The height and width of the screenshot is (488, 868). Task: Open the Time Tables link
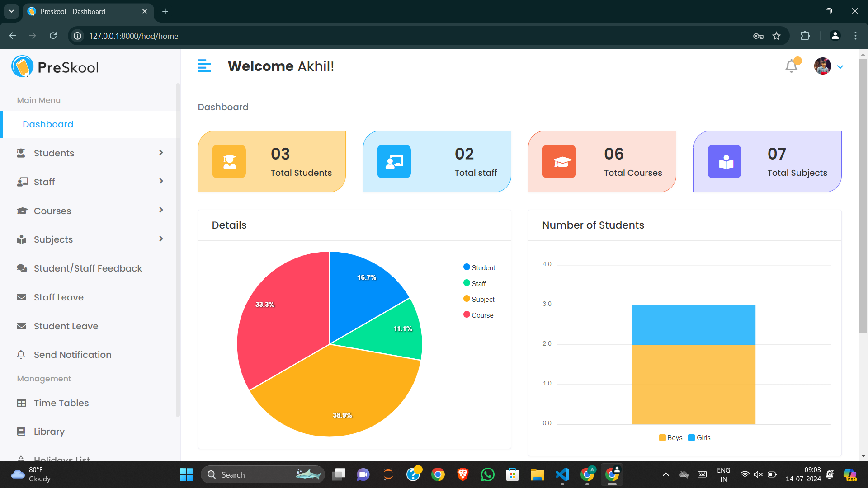tap(61, 403)
